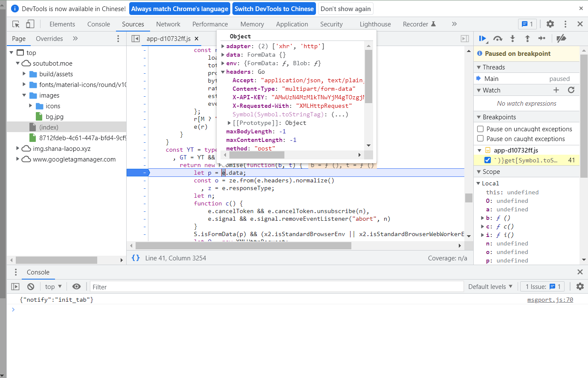
Task: Toggle the debugger sidebar icon
Action: click(465, 39)
